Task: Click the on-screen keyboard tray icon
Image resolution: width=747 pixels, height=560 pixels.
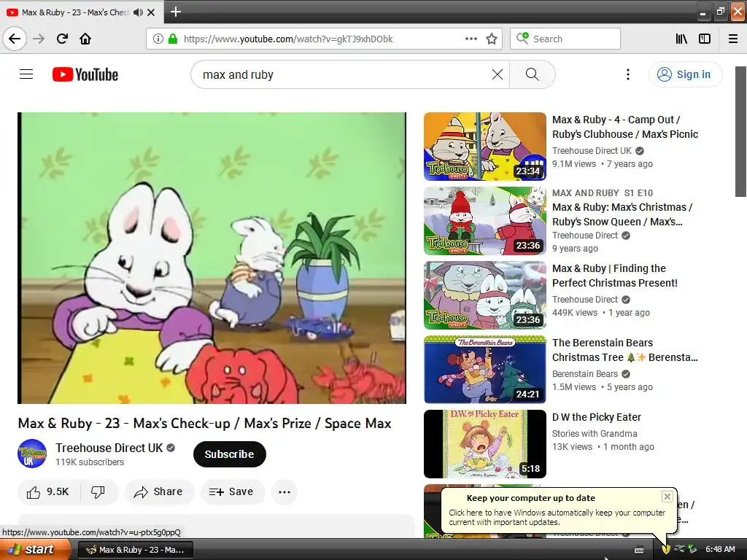Action: click(639, 550)
